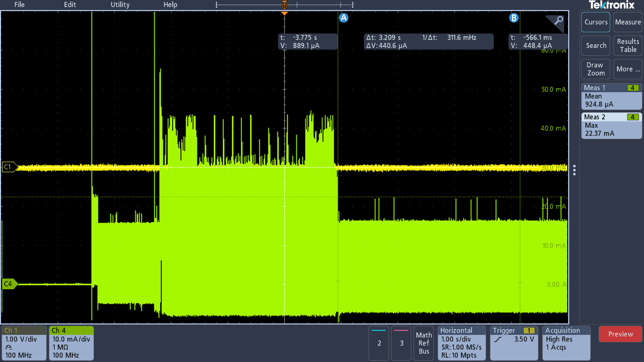Open the Trigger settings badge
The image size is (644, 362).
[x=514, y=343]
